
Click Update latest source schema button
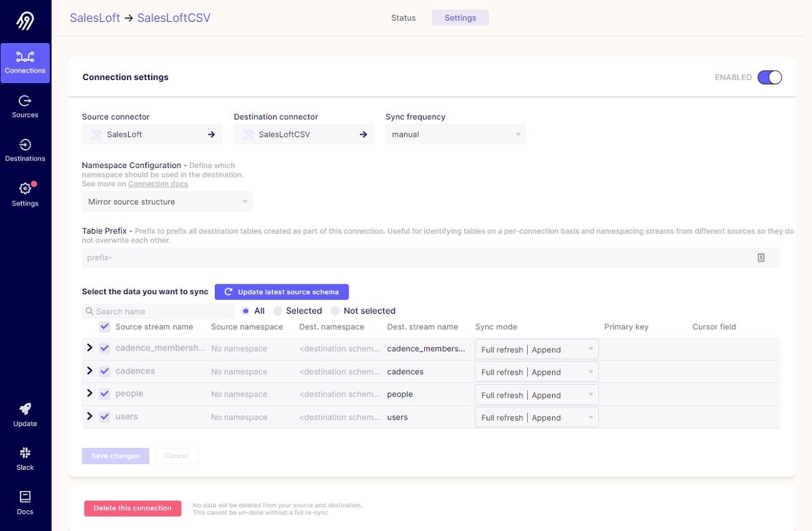tap(282, 292)
